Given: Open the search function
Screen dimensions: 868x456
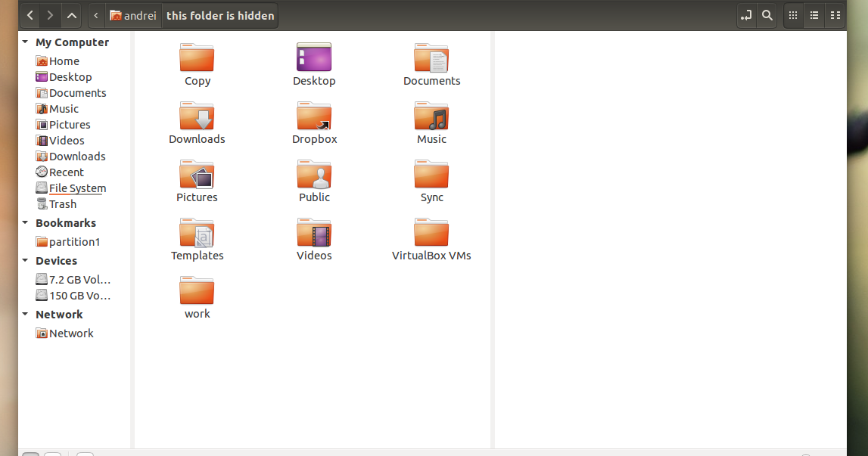Looking at the screenshot, I should [x=767, y=15].
